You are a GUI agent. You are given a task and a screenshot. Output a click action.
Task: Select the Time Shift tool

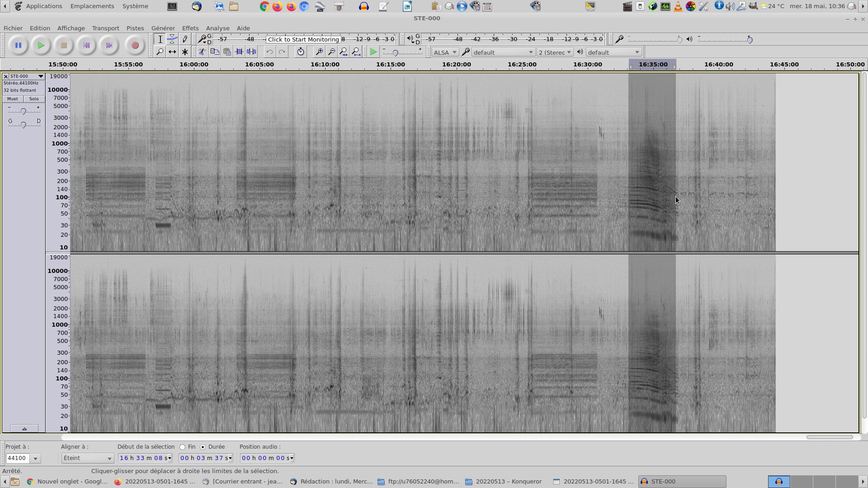tap(172, 52)
